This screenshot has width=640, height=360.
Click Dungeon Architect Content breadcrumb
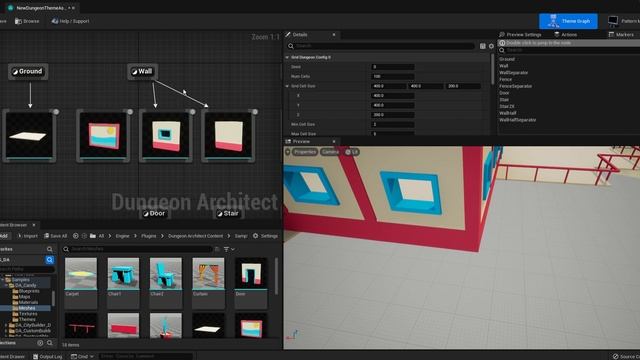pyautogui.click(x=196, y=236)
